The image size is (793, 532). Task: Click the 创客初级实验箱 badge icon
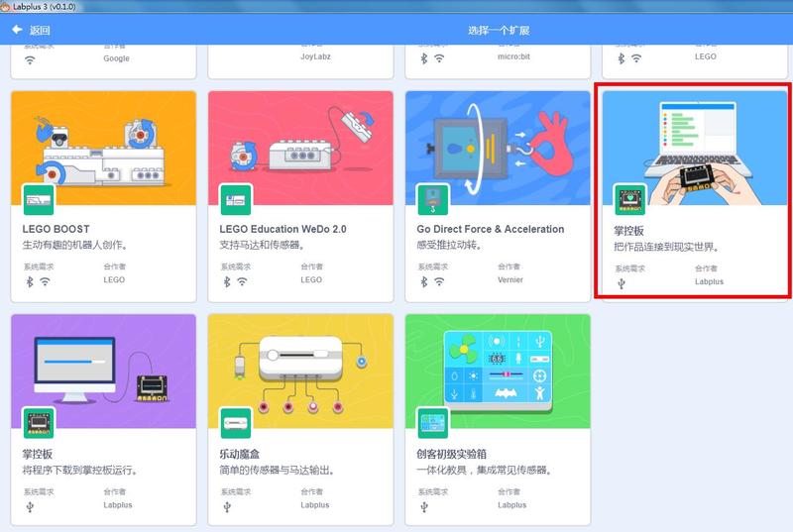pos(432,423)
